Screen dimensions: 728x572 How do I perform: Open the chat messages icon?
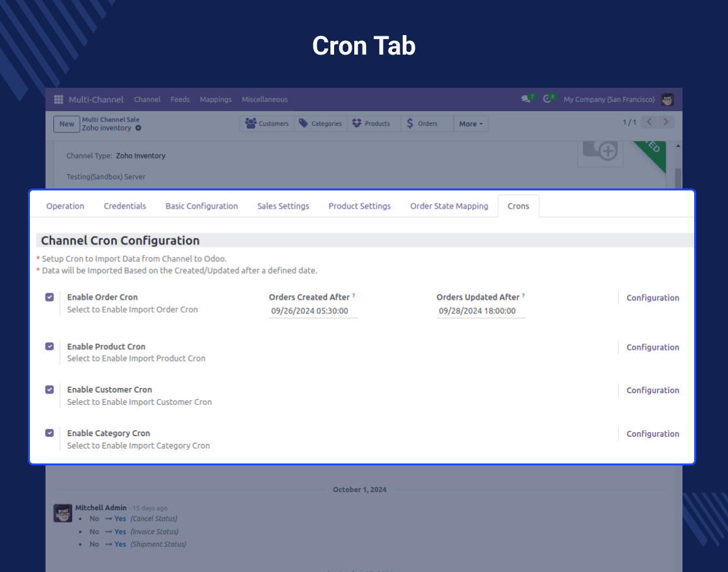tap(526, 99)
